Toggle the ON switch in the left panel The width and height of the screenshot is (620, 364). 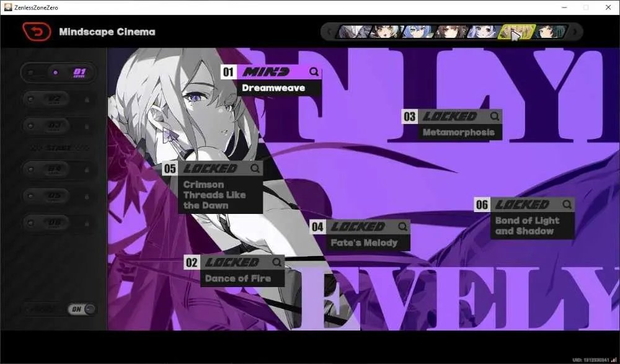tap(82, 309)
